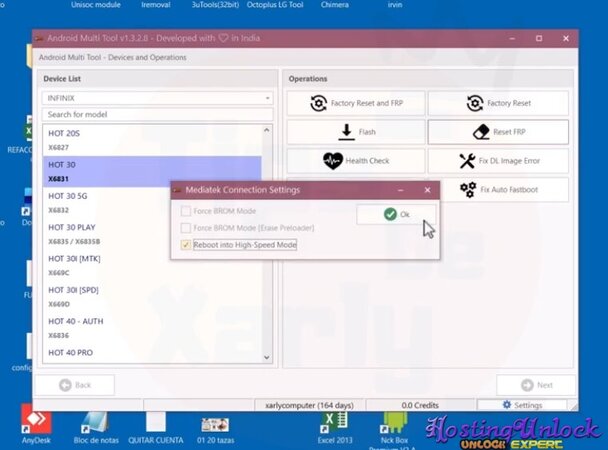
Task: Select the Reset FRP eraser button
Action: point(498,132)
